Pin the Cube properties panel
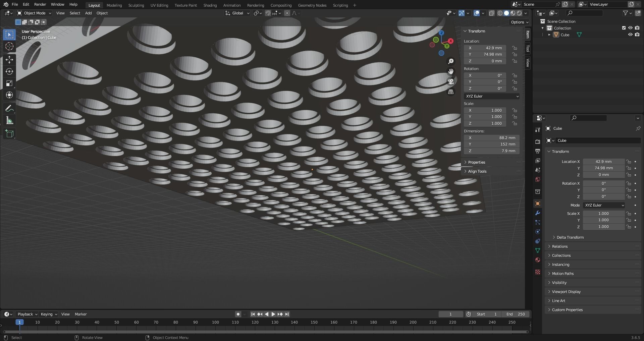 pos(638,128)
